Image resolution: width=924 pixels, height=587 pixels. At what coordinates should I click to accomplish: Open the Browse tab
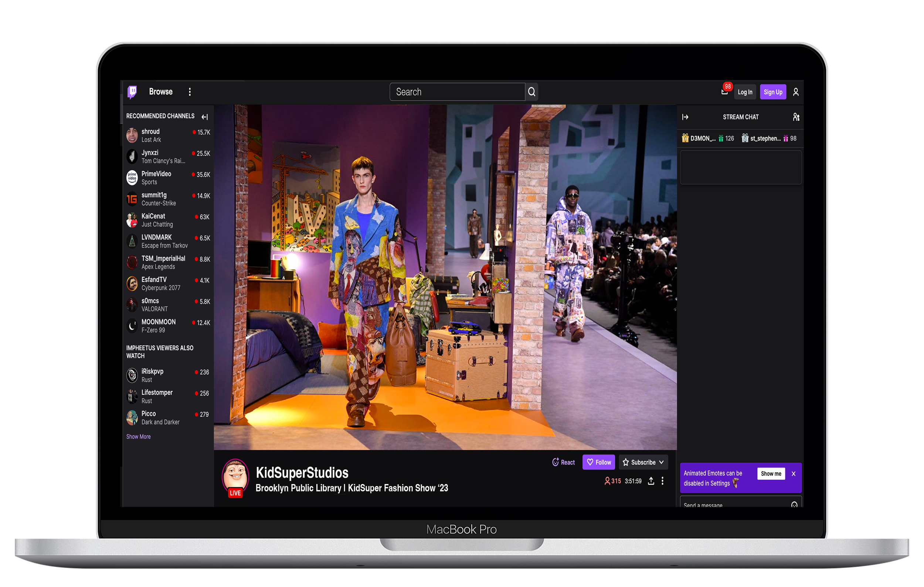[x=160, y=92]
